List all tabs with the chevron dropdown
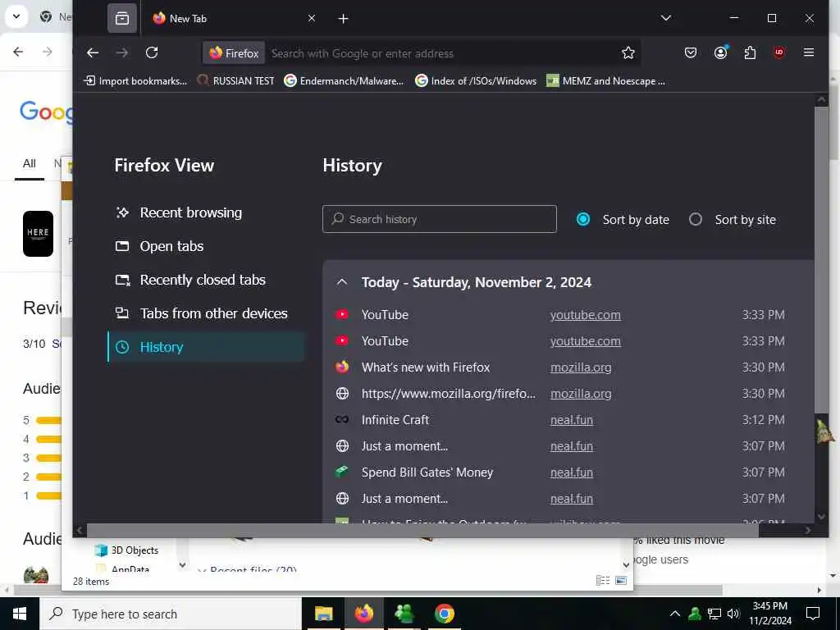 666,18
